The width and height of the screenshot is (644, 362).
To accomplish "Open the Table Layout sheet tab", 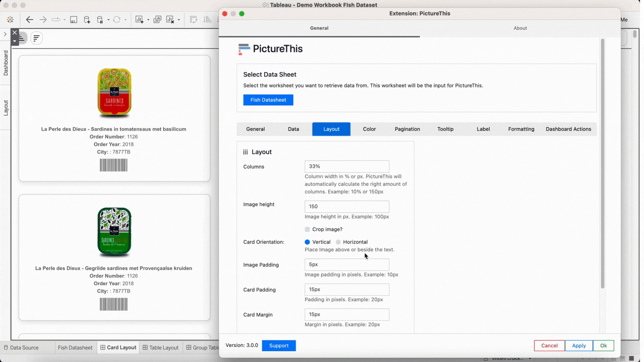I will (161, 348).
